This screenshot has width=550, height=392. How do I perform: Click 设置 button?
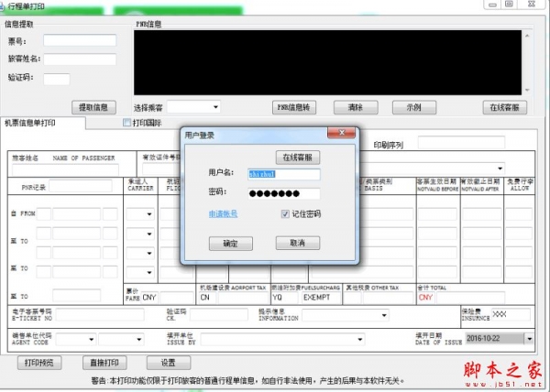tap(169, 363)
